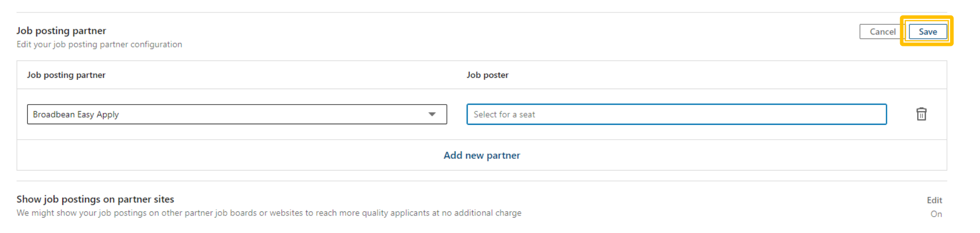Click the empty header space right of Job poster

[x=721, y=75]
